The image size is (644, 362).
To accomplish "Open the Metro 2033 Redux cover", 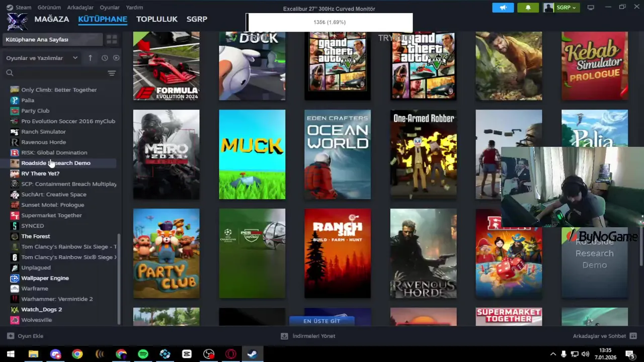I will point(166,154).
